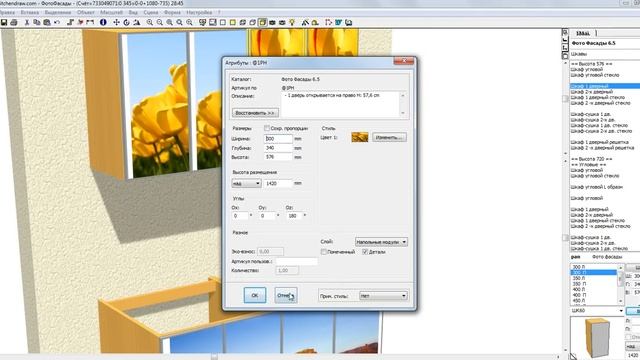640x360 pixels.
Task: Click the Ширина width field
Action: 278,139
